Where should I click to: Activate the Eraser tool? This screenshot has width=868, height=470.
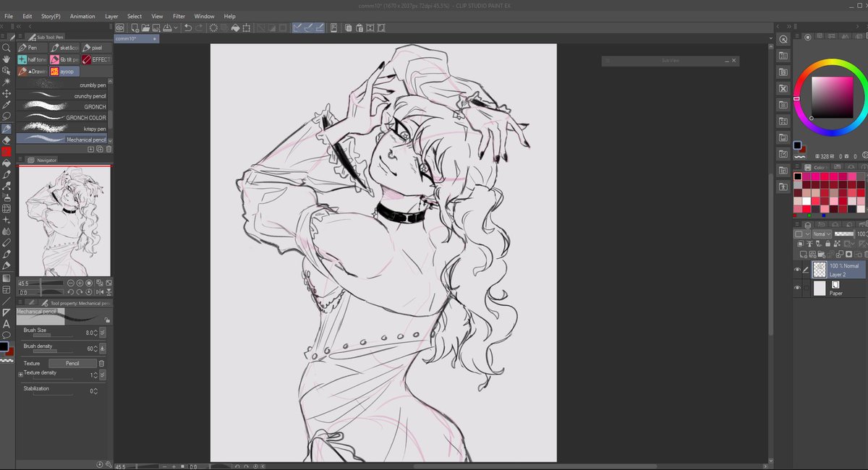6,141
